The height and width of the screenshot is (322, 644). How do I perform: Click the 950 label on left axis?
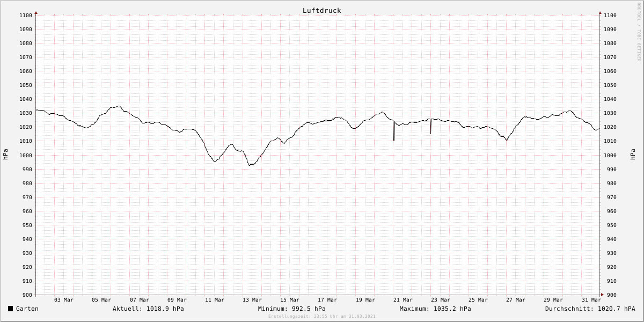(x=27, y=225)
